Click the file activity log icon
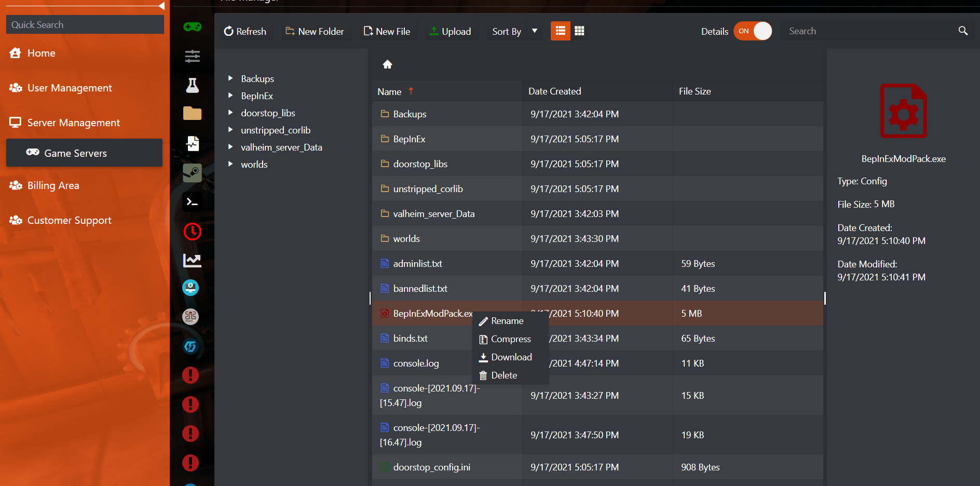This screenshot has height=486, width=980. [193, 143]
